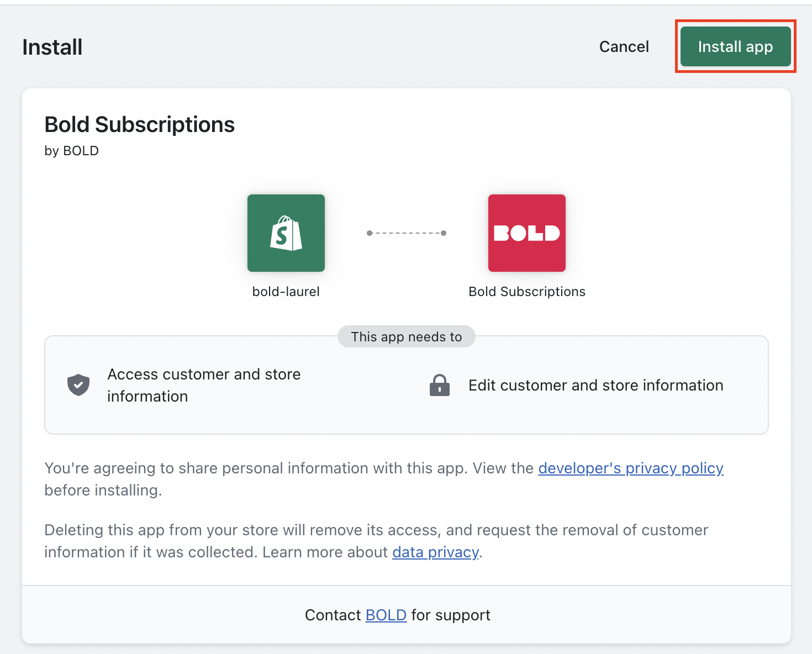Select the Bold Subscriptions heading
Image resolution: width=812 pixels, height=654 pixels.
coord(140,125)
